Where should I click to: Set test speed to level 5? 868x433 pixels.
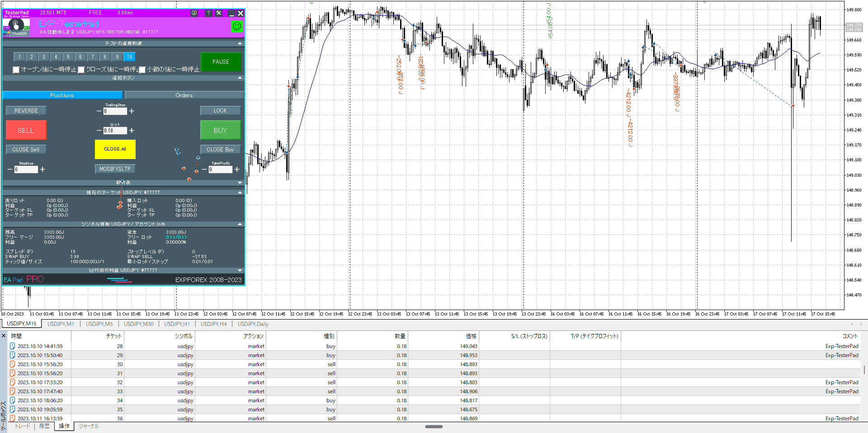tap(68, 57)
